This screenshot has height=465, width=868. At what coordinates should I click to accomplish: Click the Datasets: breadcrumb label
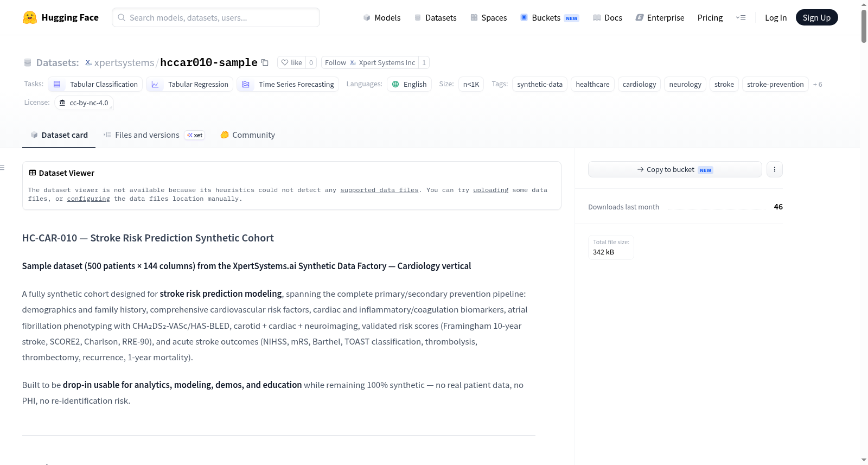click(58, 62)
